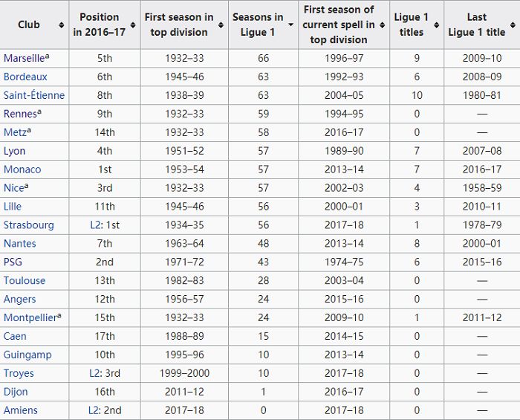
Task: Follow the Monaco link
Action: point(22,169)
